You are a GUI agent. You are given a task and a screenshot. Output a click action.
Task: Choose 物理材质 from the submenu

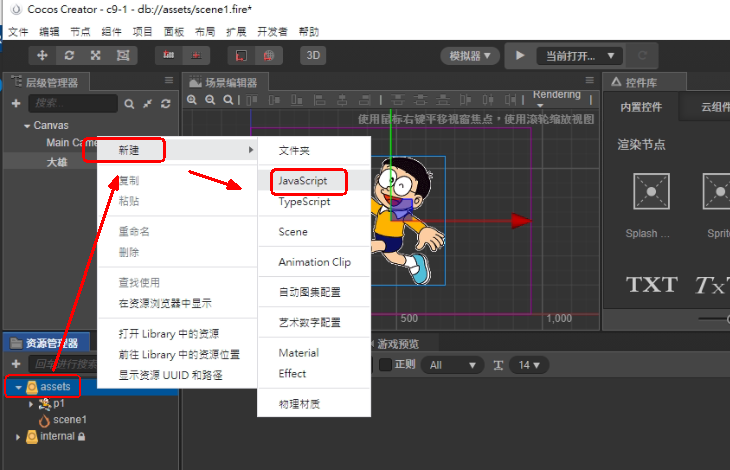tap(314, 404)
